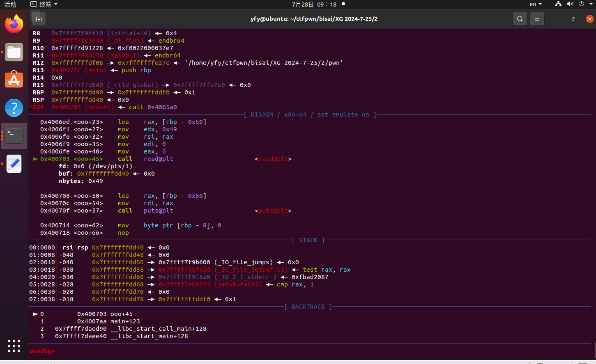This screenshot has width=596, height=364.
Task: Click stack entry 07:0038 at 0x7fffffffdd78
Action: coord(133,299)
